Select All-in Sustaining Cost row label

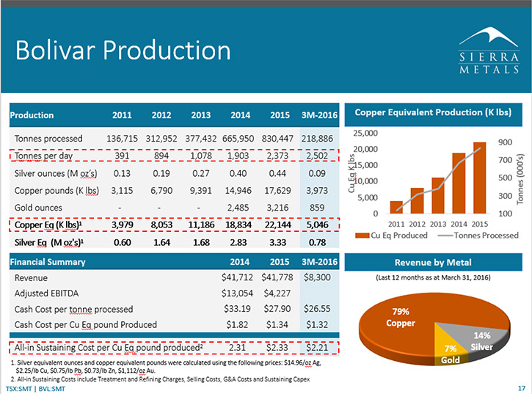(109, 348)
